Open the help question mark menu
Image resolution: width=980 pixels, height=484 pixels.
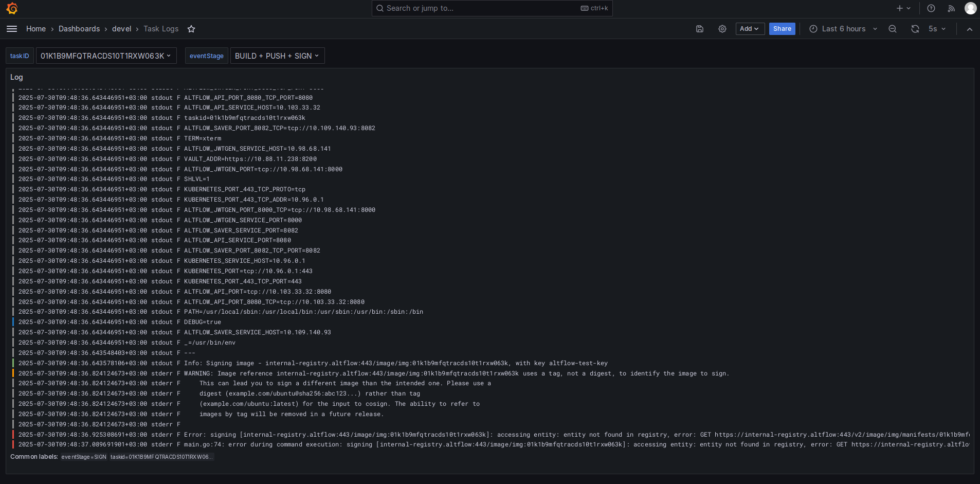coord(931,8)
